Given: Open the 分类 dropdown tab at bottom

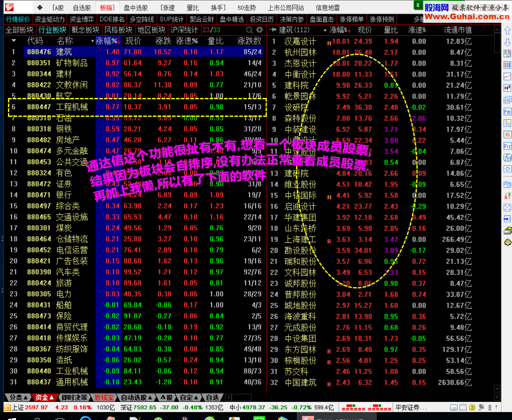Looking at the screenshot, I should point(18,398).
